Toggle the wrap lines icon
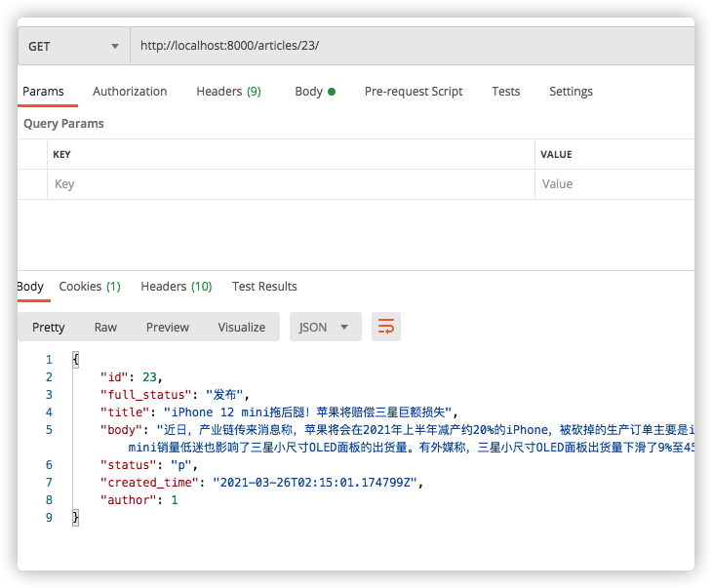The image size is (712, 588). coord(386,327)
